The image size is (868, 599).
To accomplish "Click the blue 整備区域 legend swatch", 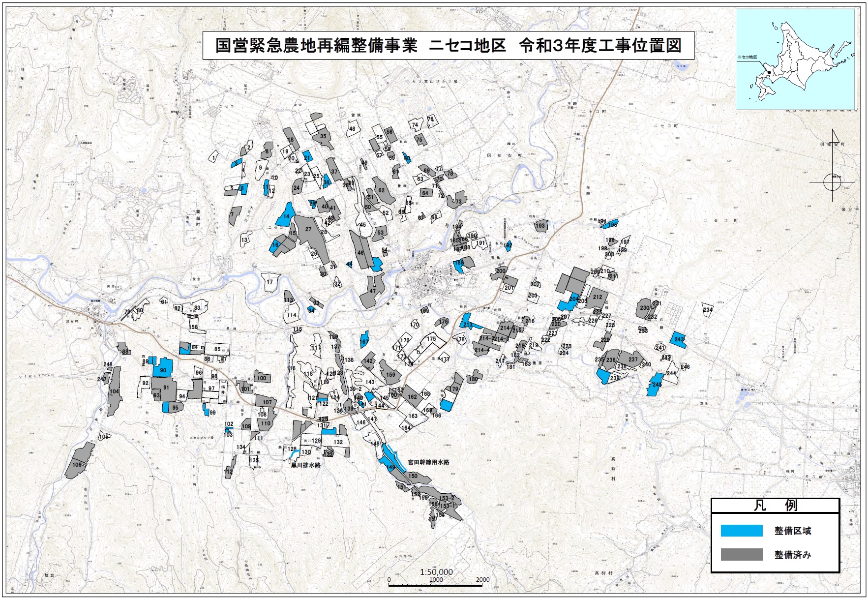I will [741, 530].
